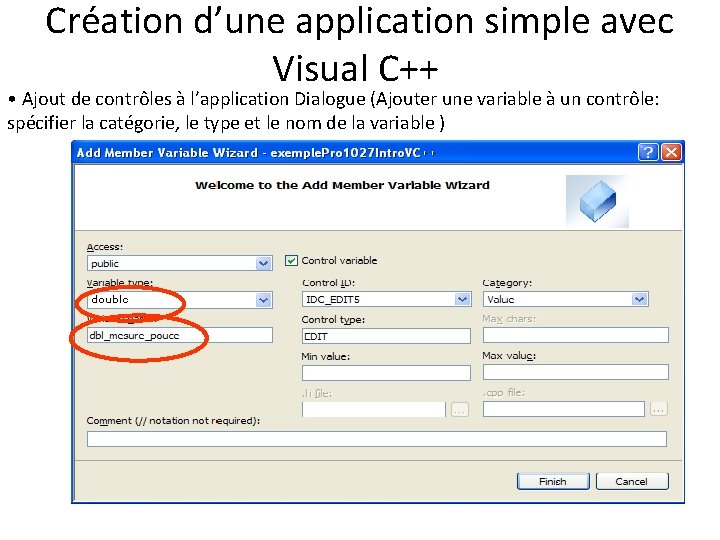
Task: Close the Add Member Variable Wizard
Action: tap(671, 152)
